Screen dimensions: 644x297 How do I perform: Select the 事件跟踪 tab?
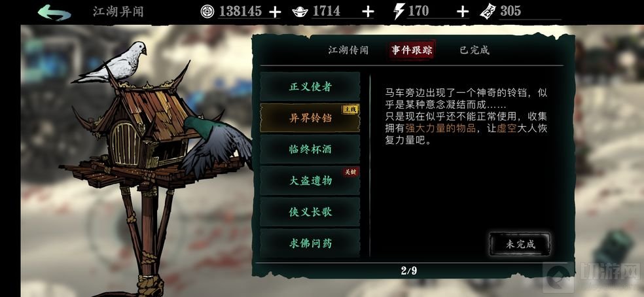(x=412, y=50)
